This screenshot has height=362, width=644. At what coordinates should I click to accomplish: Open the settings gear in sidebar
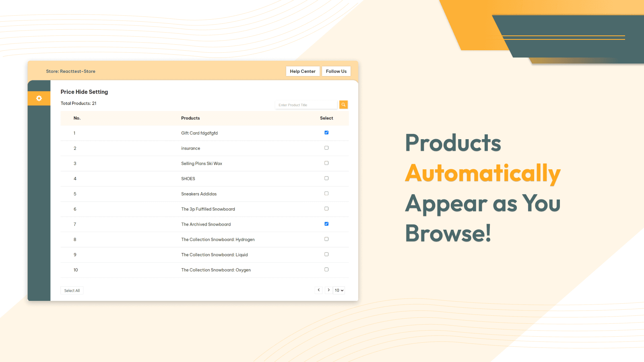pyautogui.click(x=39, y=99)
